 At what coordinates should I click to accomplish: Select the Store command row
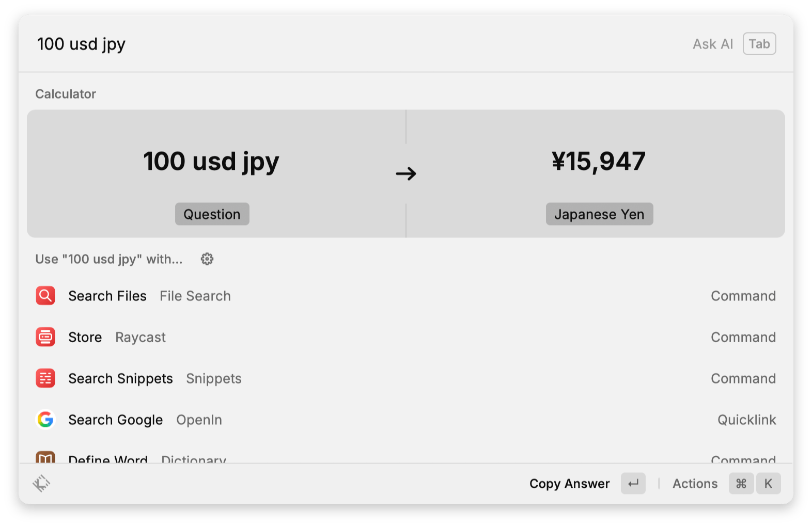tap(405, 337)
